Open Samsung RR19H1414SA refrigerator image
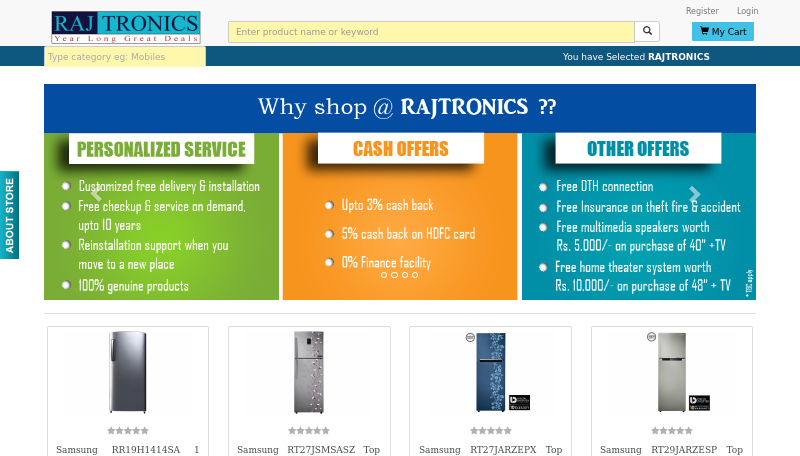The height and width of the screenshot is (456, 800). [x=128, y=372]
